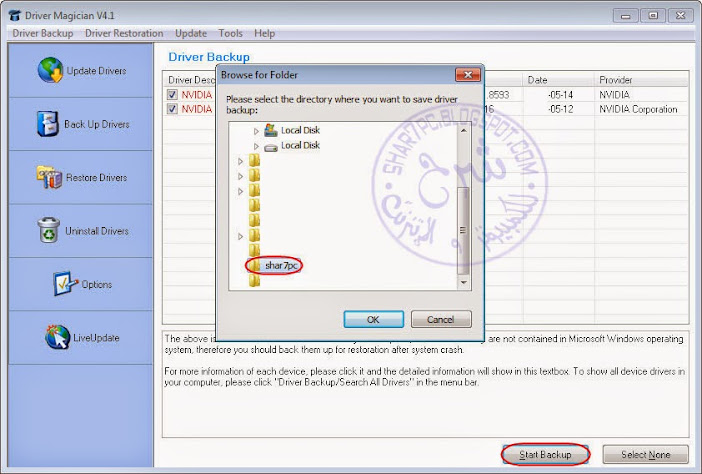The height and width of the screenshot is (474, 702).
Task: Expand the second Local Disk node
Action: 256,146
